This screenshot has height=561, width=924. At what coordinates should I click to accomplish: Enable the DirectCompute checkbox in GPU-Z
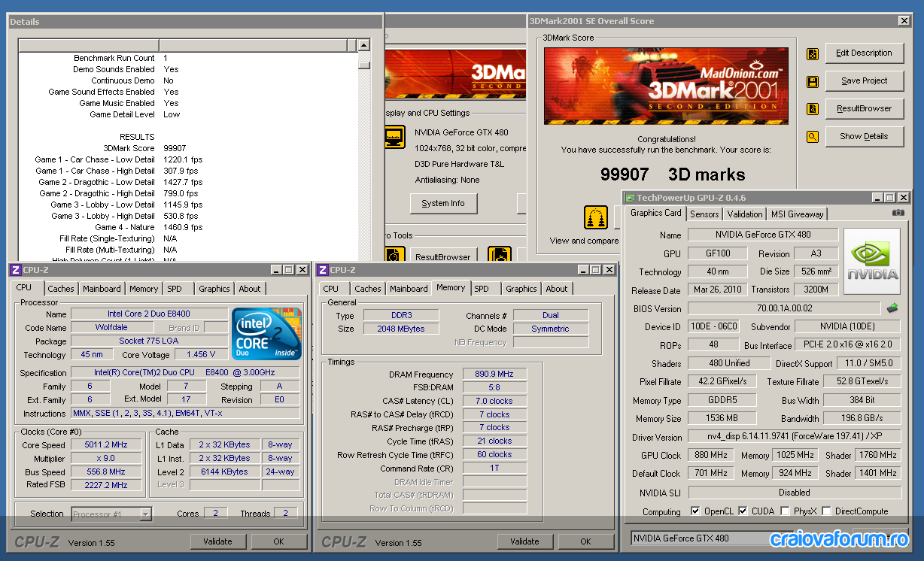(827, 511)
